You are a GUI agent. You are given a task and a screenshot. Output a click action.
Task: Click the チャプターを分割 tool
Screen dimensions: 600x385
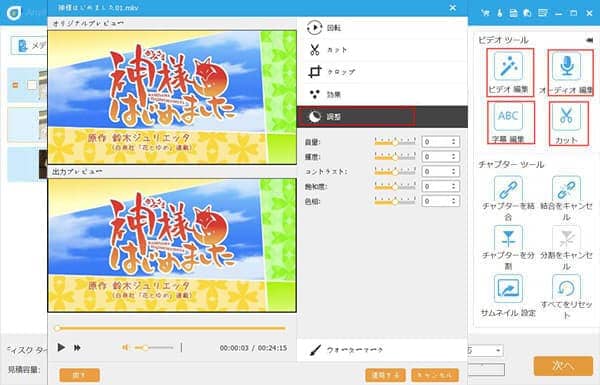pos(508,247)
